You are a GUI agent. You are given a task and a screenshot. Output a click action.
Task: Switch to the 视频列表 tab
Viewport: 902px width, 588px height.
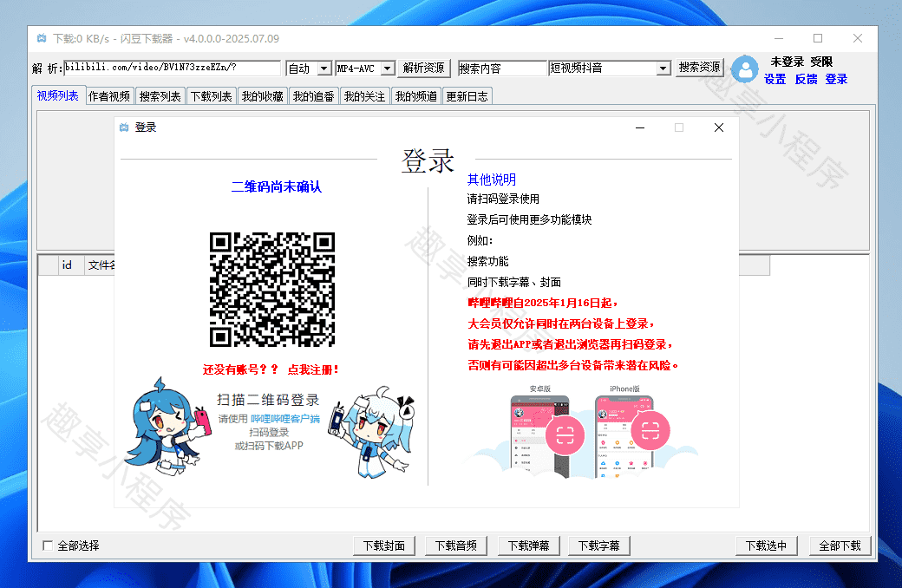57,95
